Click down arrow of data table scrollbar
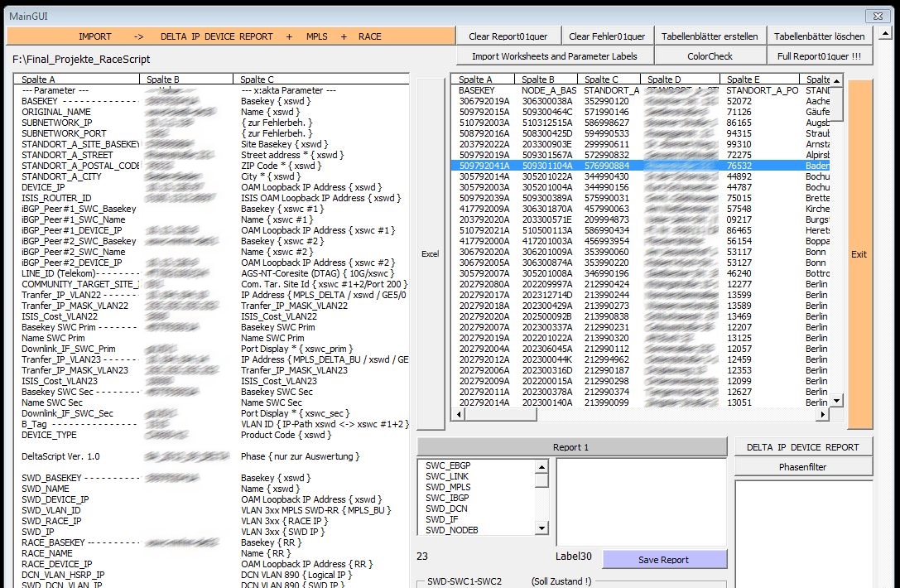Screen dimensions: 900x588 (835, 401)
